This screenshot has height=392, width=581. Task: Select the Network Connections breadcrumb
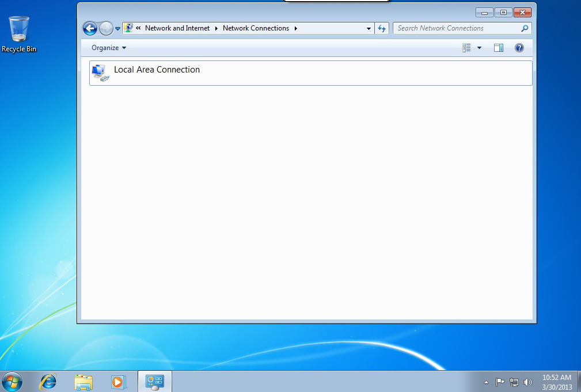[x=256, y=28]
